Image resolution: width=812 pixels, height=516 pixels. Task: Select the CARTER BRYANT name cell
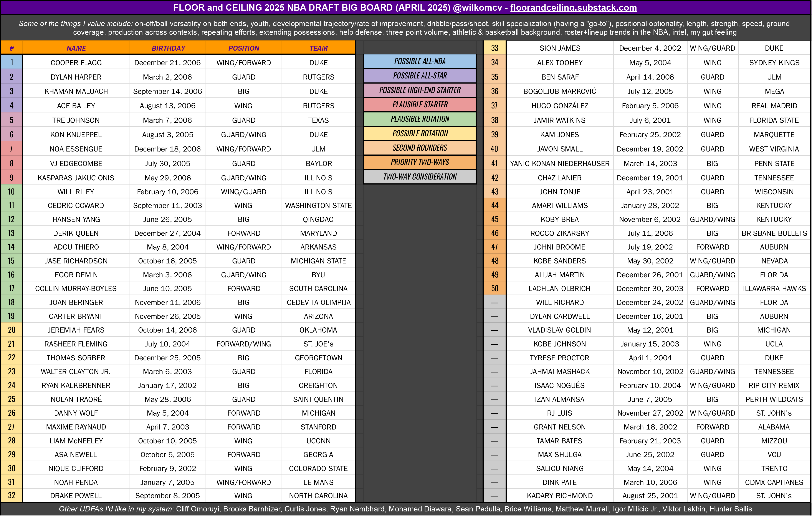[76, 316]
